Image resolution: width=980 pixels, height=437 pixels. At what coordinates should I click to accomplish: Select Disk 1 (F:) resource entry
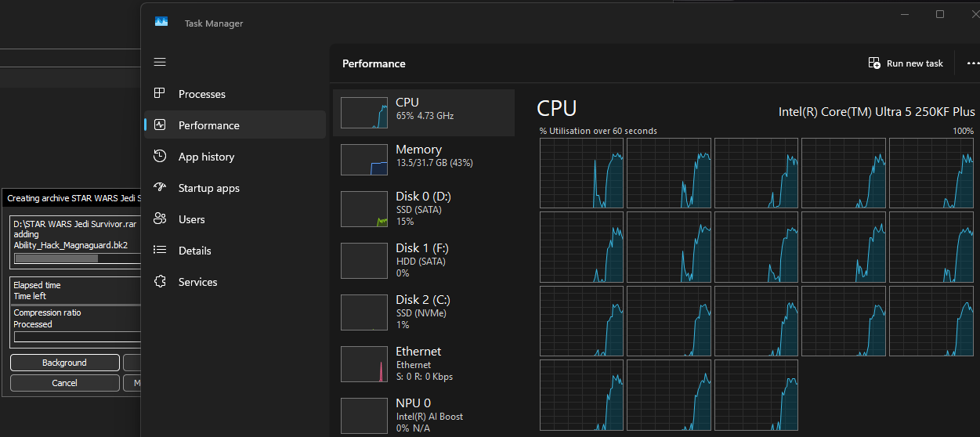point(424,261)
